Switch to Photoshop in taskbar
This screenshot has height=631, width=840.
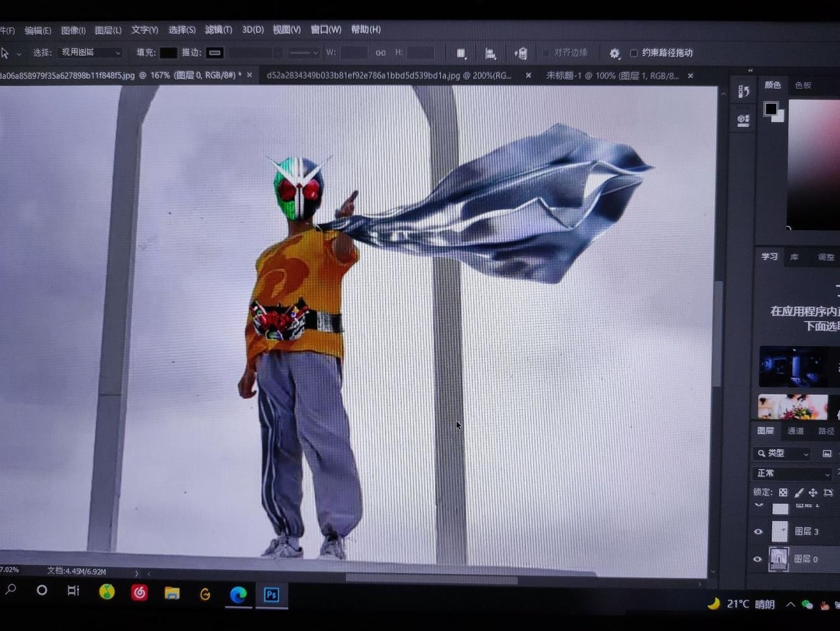click(x=271, y=595)
